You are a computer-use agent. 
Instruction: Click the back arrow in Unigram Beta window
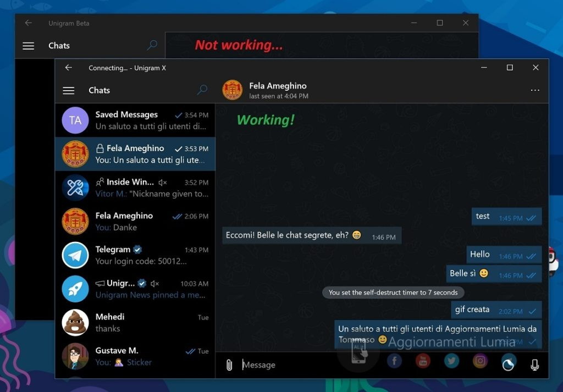(x=29, y=23)
